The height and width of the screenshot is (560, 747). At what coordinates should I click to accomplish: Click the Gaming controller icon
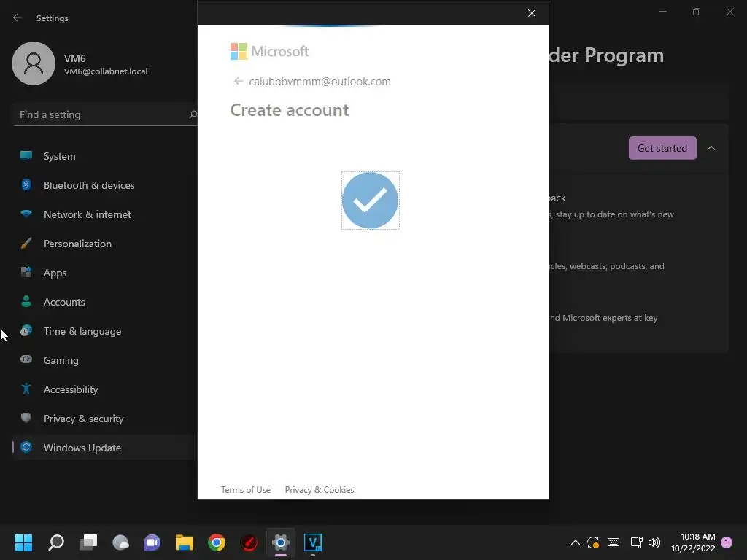coord(26,359)
